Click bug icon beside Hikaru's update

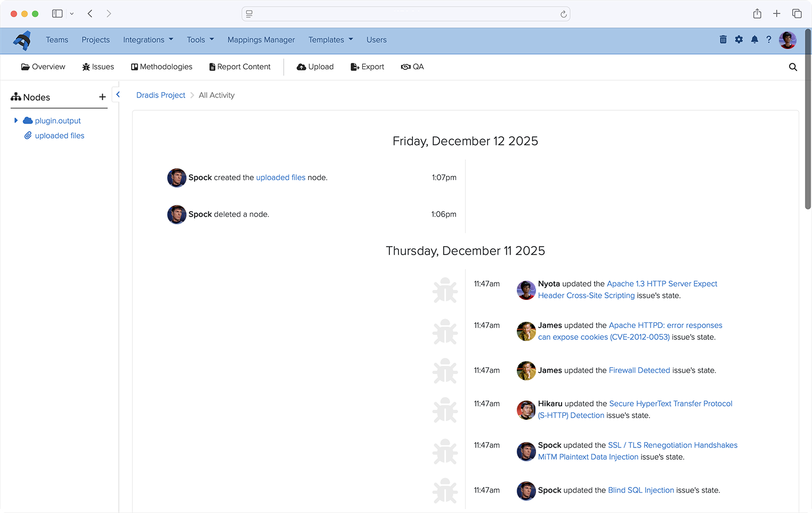point(445,410)
